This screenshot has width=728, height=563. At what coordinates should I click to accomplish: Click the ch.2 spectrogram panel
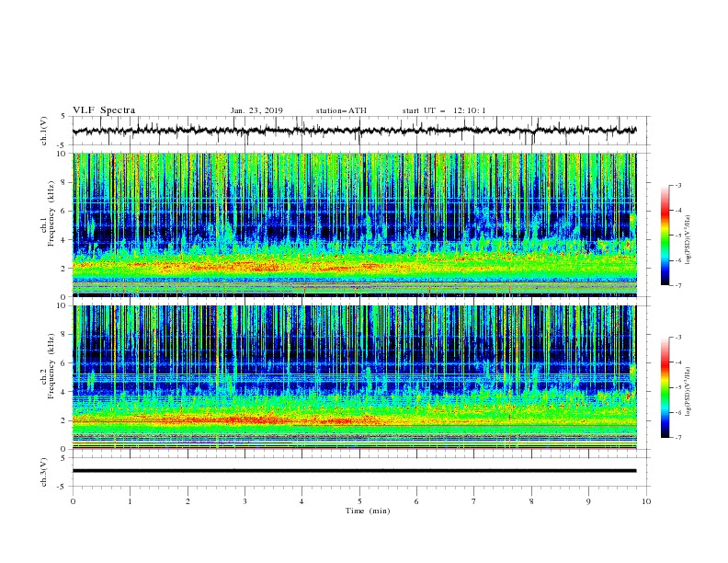(354, 377)
